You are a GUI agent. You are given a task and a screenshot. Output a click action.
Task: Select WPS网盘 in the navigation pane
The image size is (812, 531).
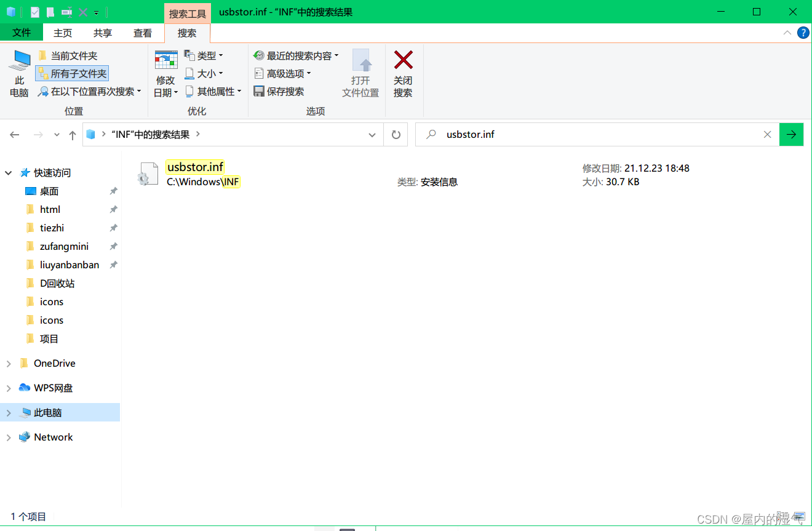[x=53, y=388]
